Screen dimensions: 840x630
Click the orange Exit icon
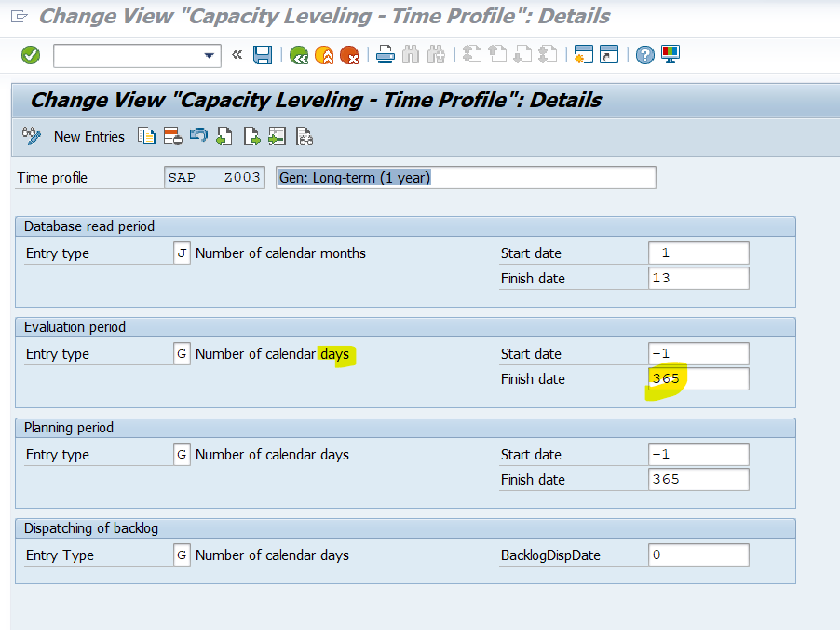(x=324, y=55)
